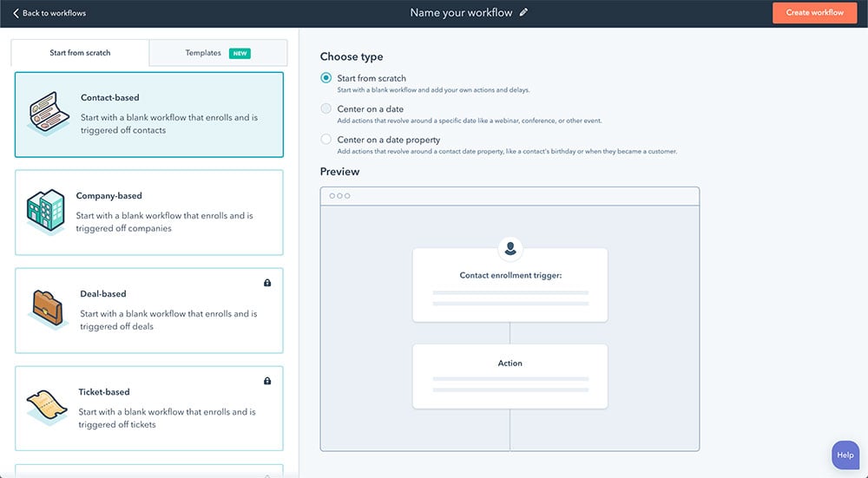This screenshot has width=868, height=478.
Task: Click the lock icon on Ticket-based card
Action: coord(267,381)
